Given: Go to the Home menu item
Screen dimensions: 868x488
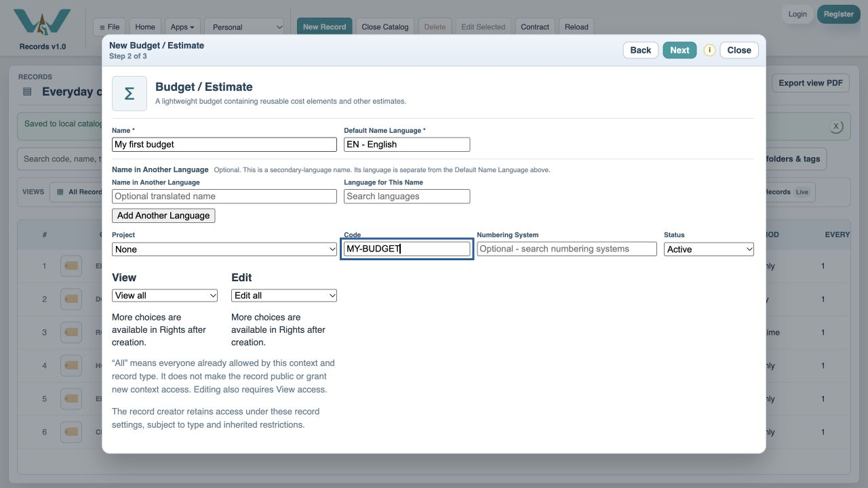Looking at the screenshot, I should [145, 27].
